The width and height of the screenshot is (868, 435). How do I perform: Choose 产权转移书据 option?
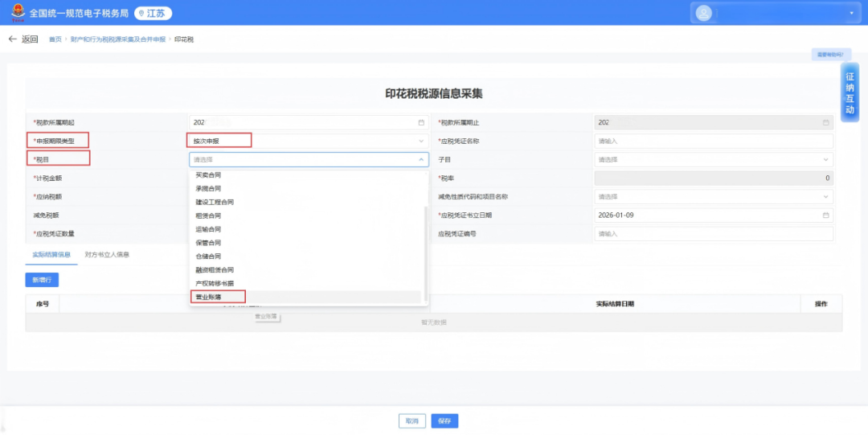point(215,283)
